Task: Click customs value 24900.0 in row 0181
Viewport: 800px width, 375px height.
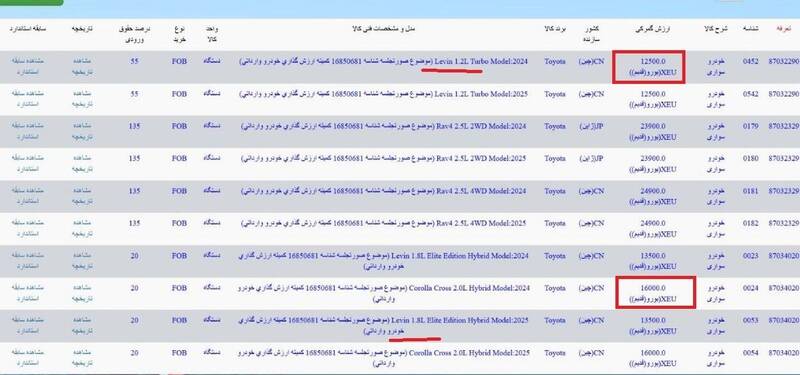Action: [x=653, y=191]
